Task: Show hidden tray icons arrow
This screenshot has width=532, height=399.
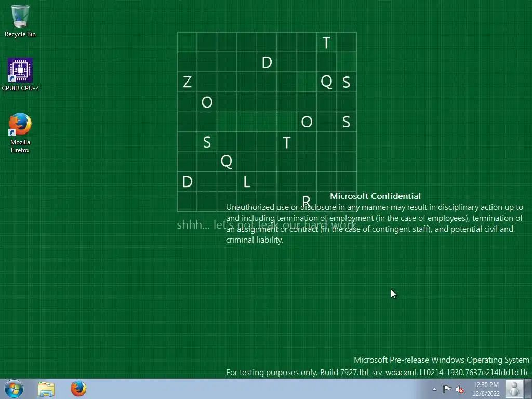Action: tap(435, 389)
